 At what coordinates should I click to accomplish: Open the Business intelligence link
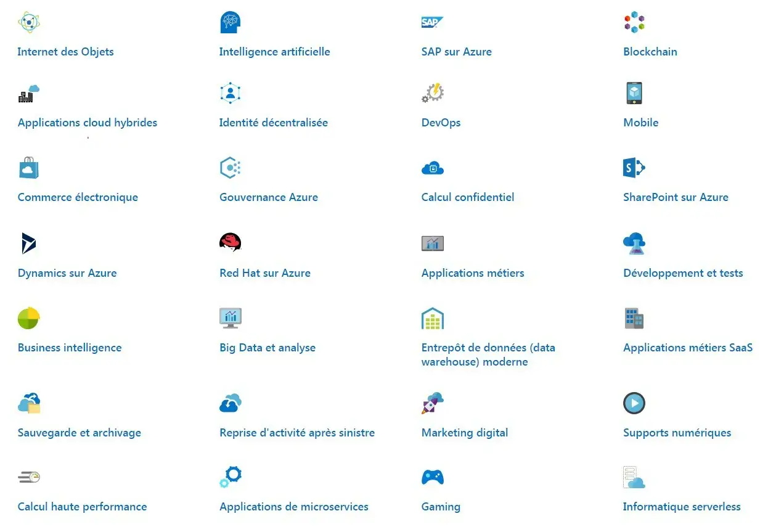click(69, 347)
